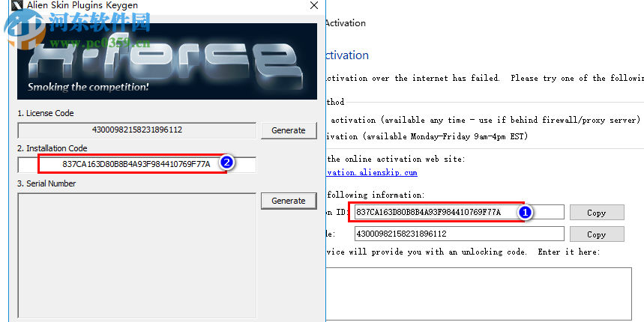Viewport: 644px width, 322px height.
Task: Click the '3. Serial Number' label
Action: click(x=46, y=183)
